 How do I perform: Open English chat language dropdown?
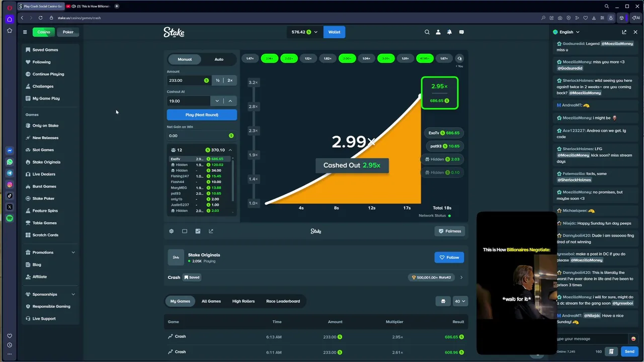[x=567, y=32]
